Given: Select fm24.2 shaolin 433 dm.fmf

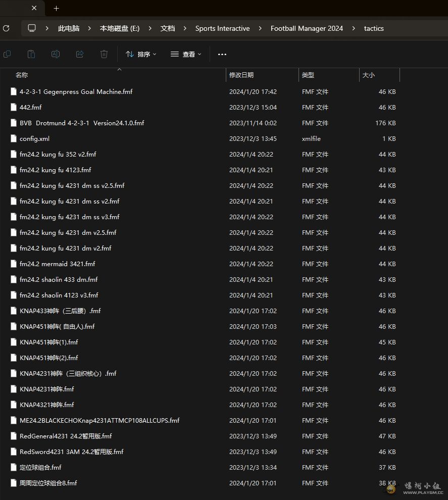Looking at the screenshot, I should (x=59, y=279).
